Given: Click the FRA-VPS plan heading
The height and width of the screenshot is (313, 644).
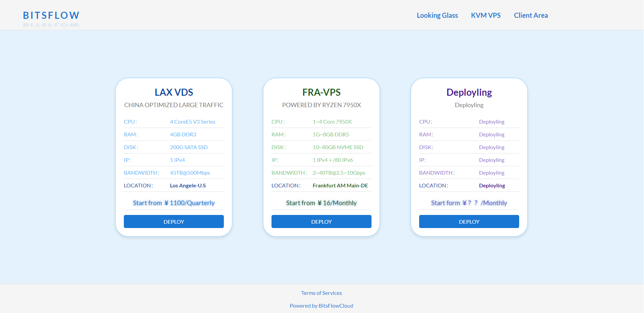Looking at the screenshot, I should point(321,92).
